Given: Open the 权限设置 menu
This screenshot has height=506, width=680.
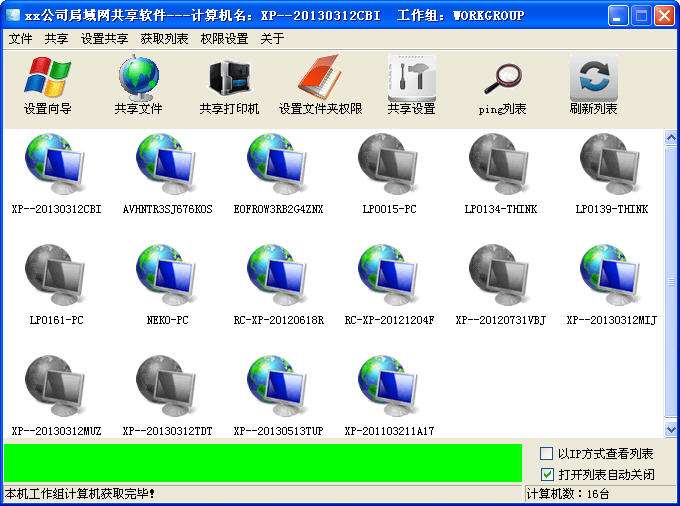Looking at the screenshot, I should point(224,39).
